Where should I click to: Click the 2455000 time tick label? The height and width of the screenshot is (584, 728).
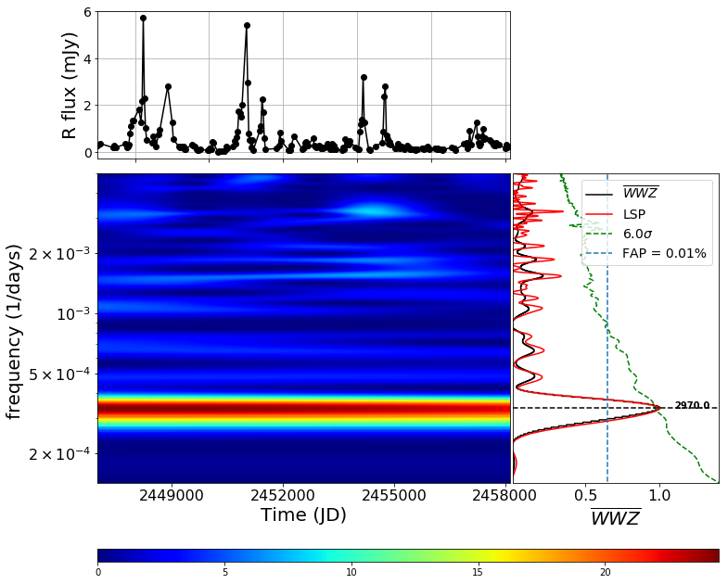tap(394, 495)
